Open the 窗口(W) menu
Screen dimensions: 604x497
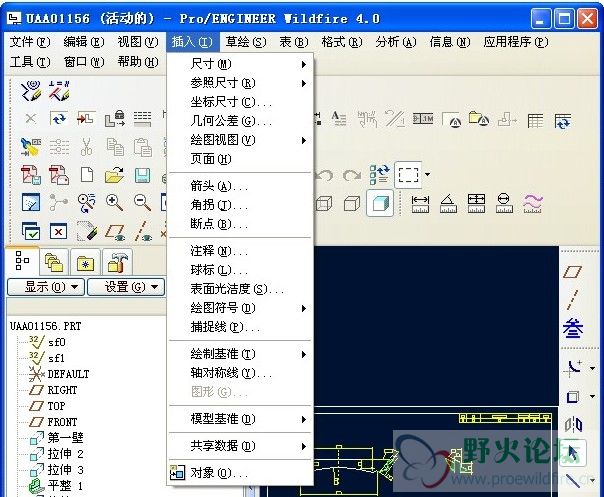84,61
